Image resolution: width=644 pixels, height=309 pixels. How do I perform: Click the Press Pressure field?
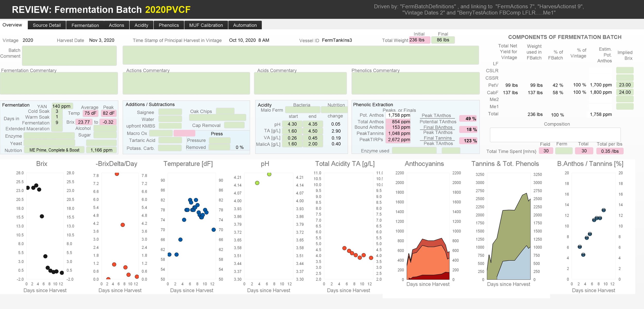click(220, 140)
